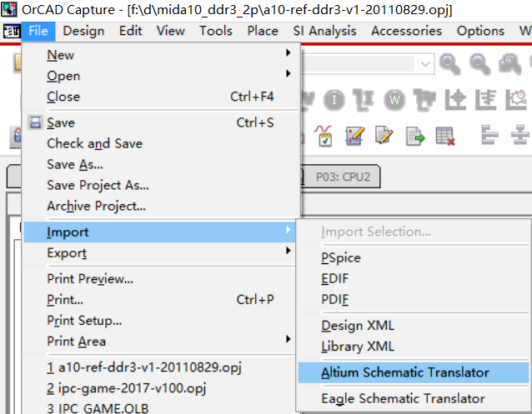Open the Edit menu
This screenshot has width=532, height=414.
point(130,31)
